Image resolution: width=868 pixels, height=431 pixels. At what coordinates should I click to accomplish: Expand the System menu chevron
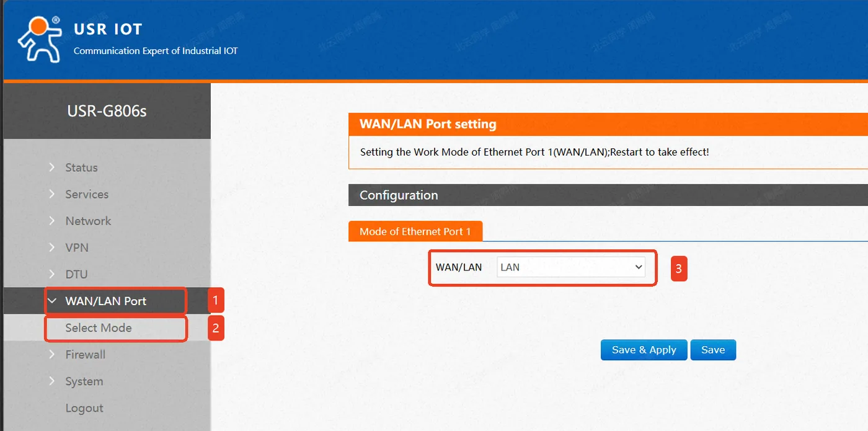coord(52,381)
